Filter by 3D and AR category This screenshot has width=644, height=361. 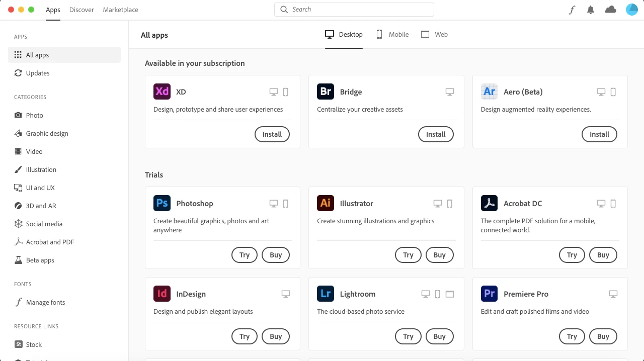click(64, 206)
